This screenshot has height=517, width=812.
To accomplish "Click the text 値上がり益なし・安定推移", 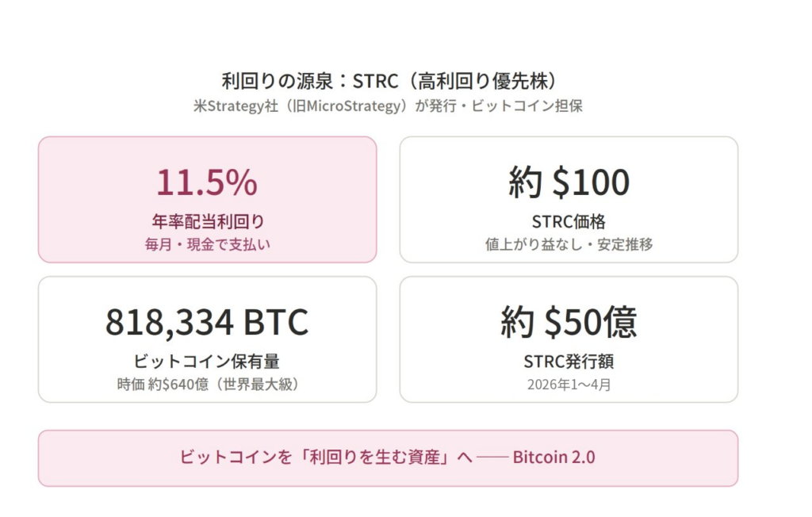I will (x=569, y=244).
